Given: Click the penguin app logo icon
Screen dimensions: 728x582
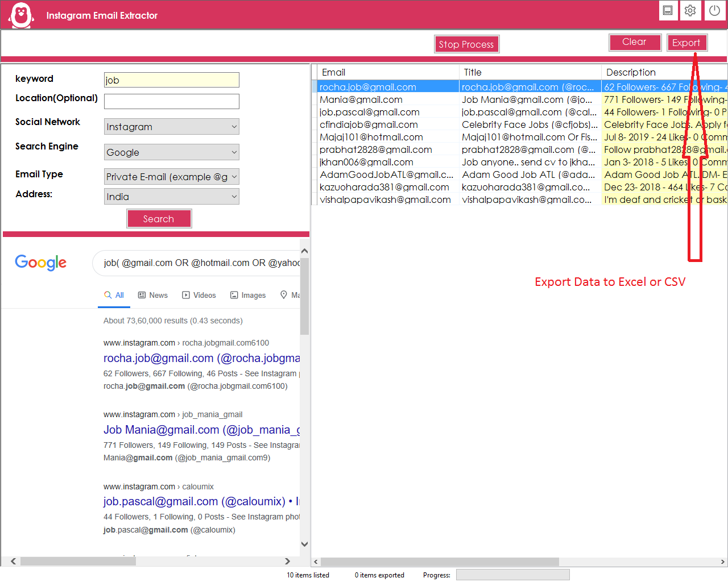Looking at the screenshot, I should 22,15.
